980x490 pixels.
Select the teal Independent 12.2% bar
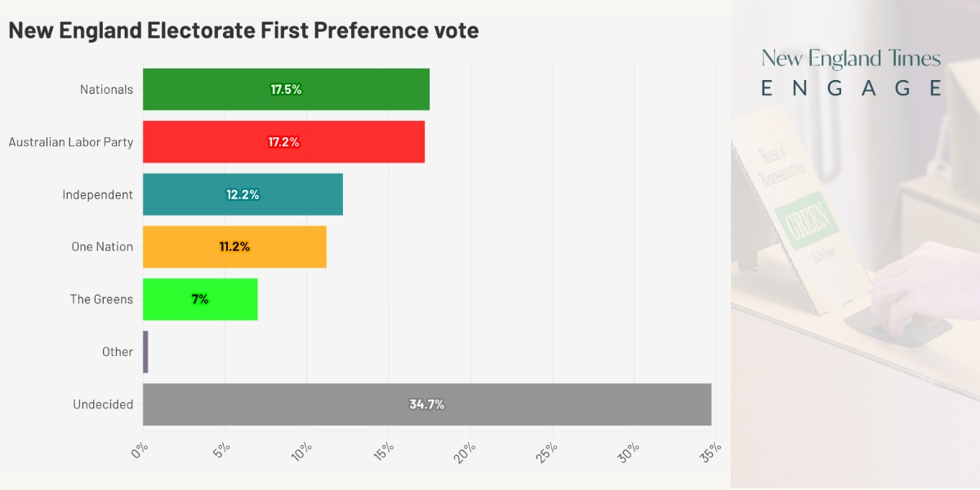coord(243,194)
